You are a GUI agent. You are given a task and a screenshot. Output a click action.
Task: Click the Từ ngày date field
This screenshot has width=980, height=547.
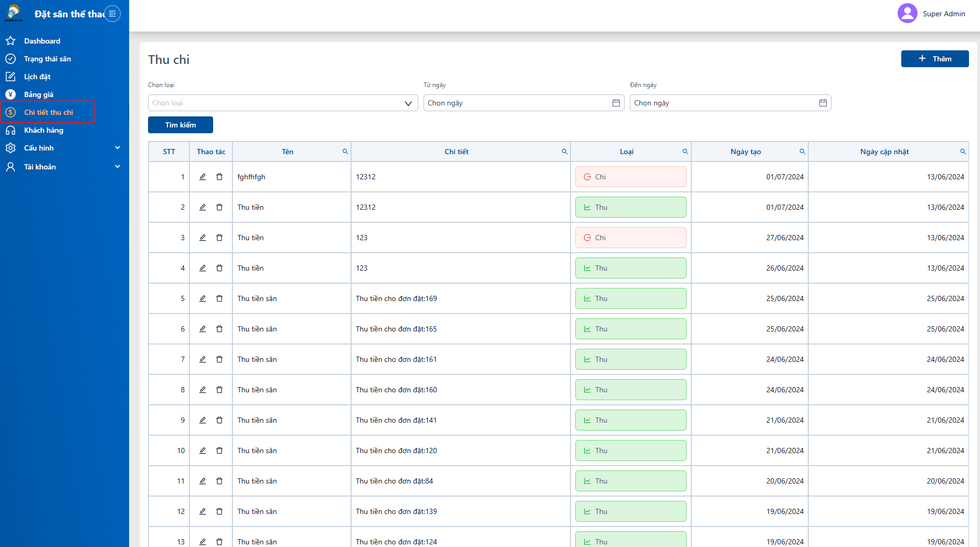tap(524, 103)
